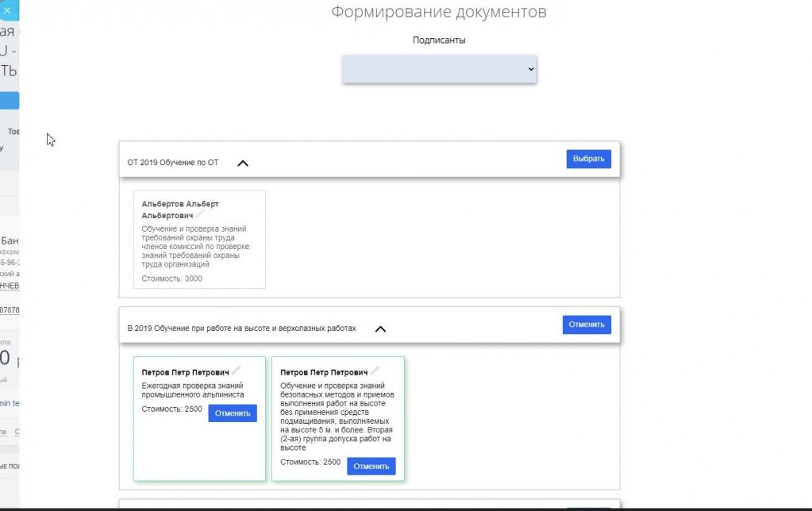Cancel the card with Вторая группа допуска
812x511 pixels.
(371, 467)
